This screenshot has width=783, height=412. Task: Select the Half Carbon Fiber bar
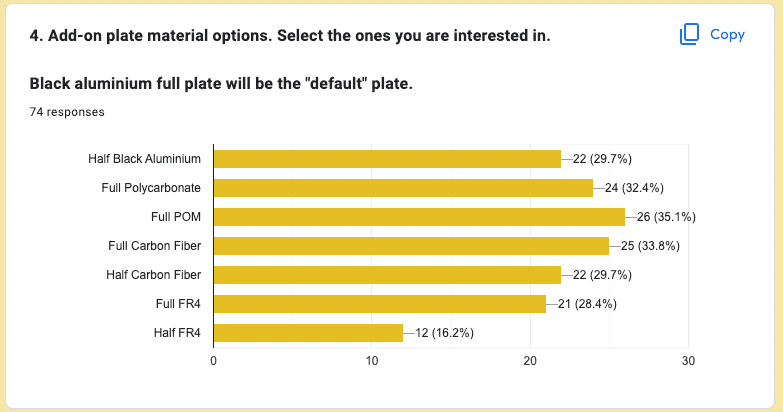(387, 274)
